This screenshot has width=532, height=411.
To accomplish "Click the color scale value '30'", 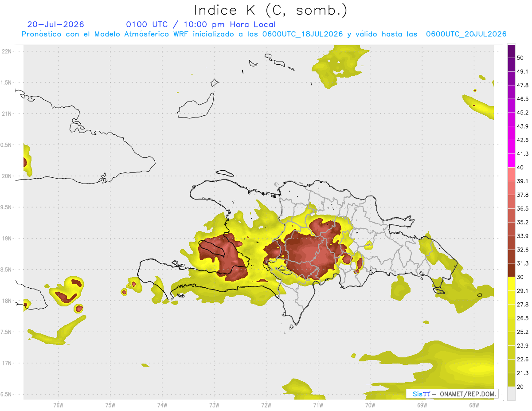I will tap(520, 277).
